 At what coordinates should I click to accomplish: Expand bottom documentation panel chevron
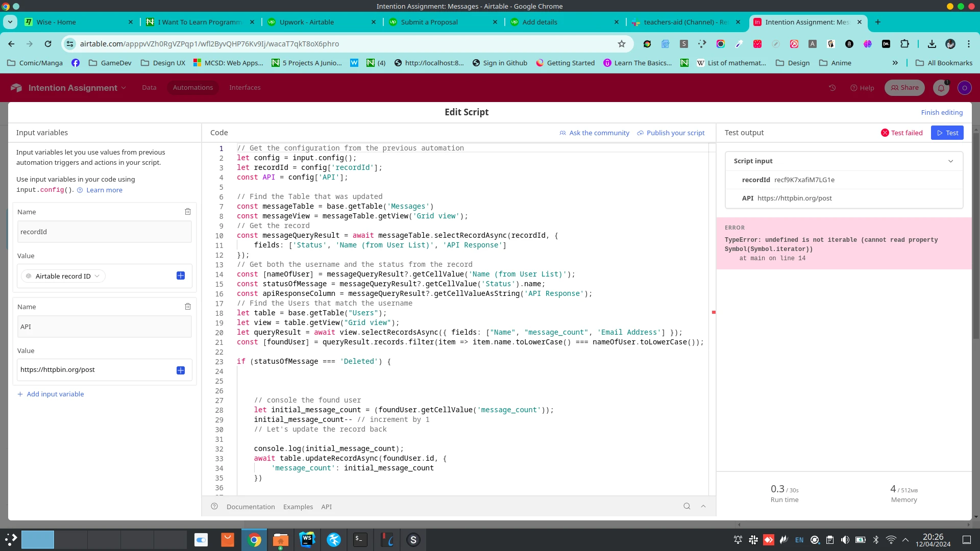pyautogui.click(x=703, y=507)
